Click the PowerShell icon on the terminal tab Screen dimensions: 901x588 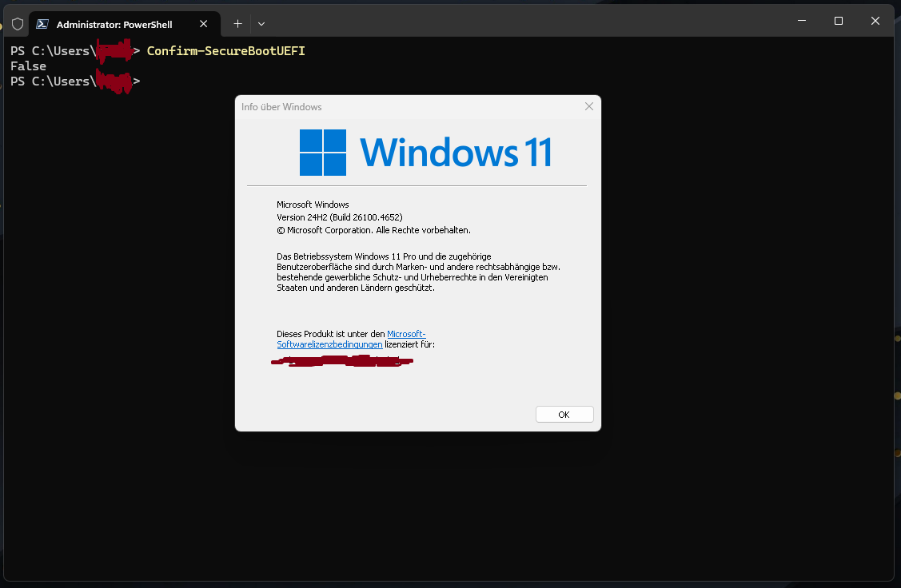pyautogui.click(x=43, y=23)
